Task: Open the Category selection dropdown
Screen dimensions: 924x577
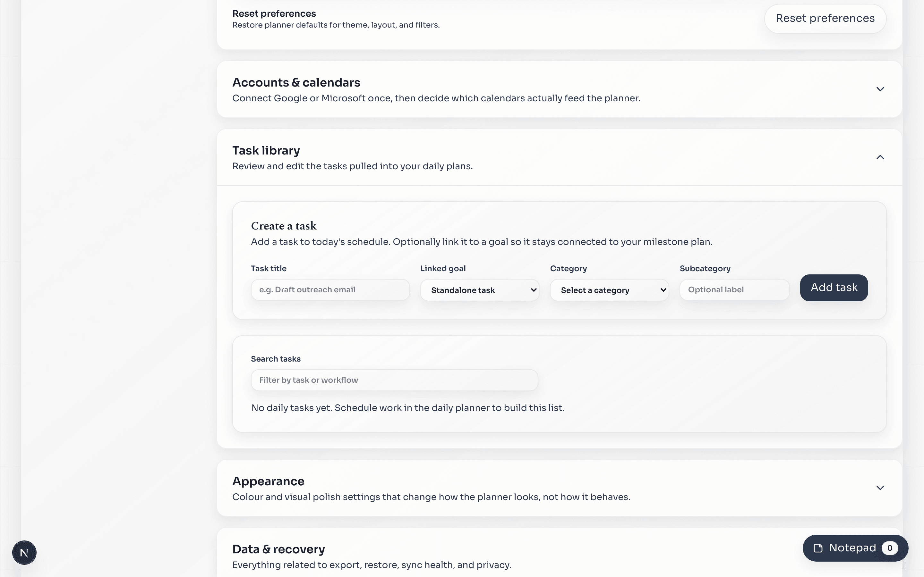Action: pos(609,290)
